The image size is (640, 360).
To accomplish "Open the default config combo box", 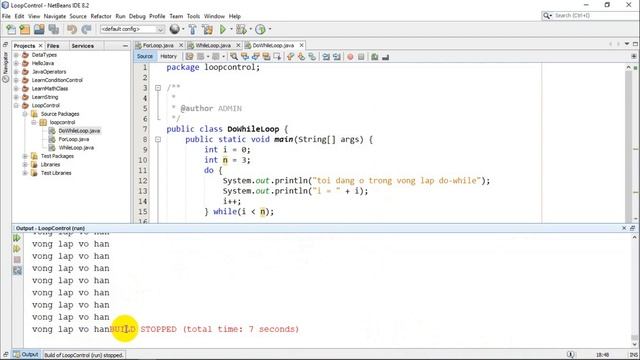I will point(132,29).
